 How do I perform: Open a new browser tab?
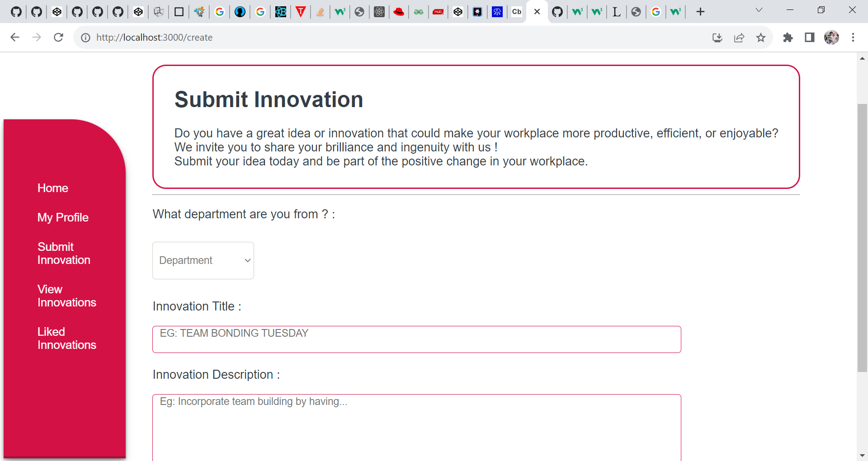700,12
